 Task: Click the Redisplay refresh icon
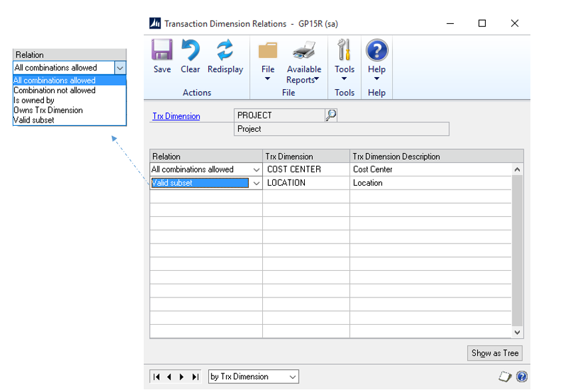225,49
